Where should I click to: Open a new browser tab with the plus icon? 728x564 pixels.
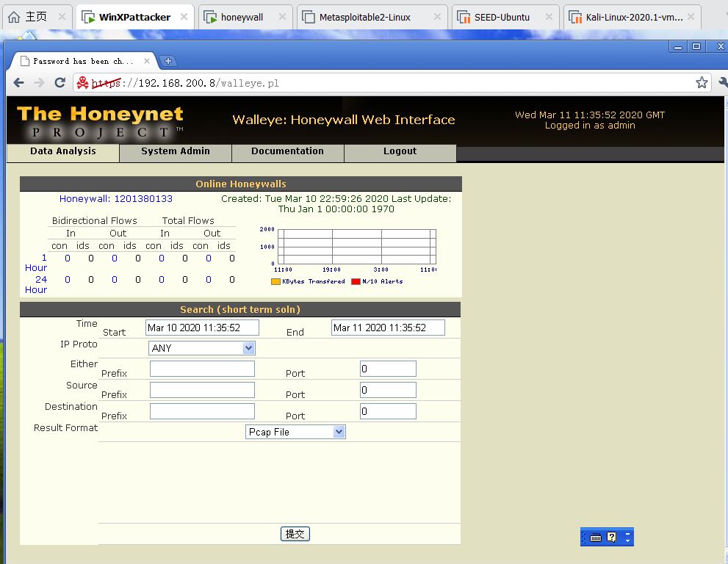168,61
